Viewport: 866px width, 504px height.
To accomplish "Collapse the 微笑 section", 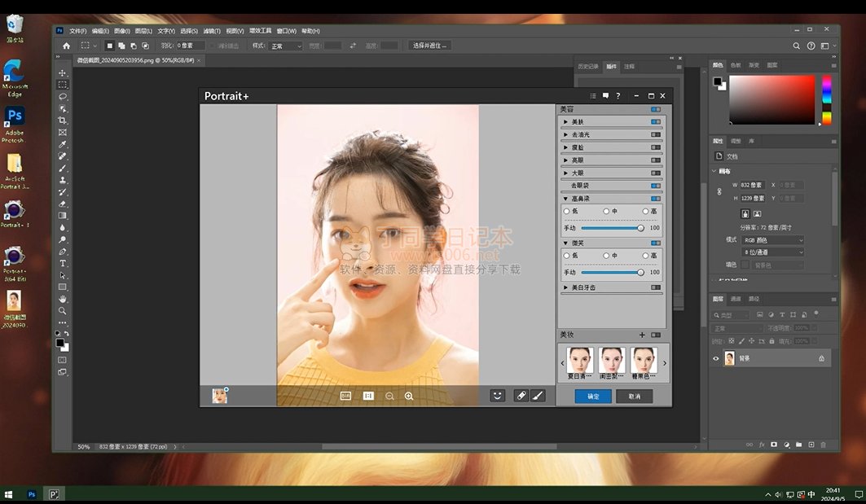I will [566, 243].
